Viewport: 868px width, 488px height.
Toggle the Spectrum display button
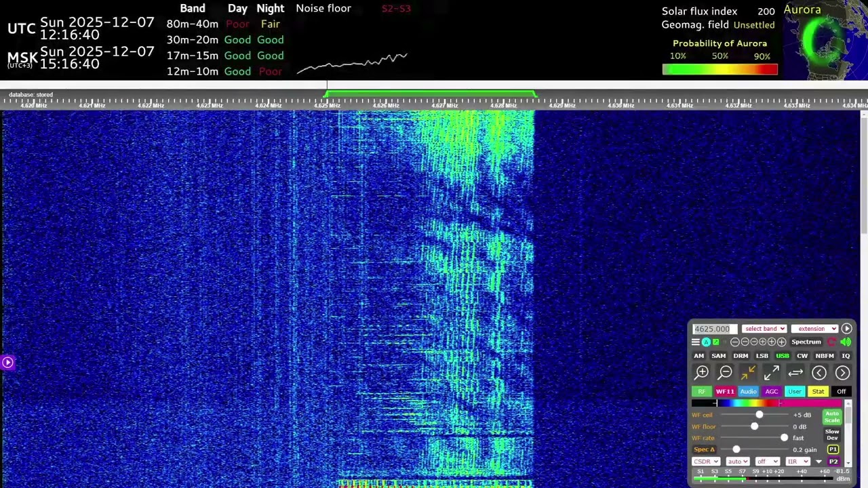(806, 342)
